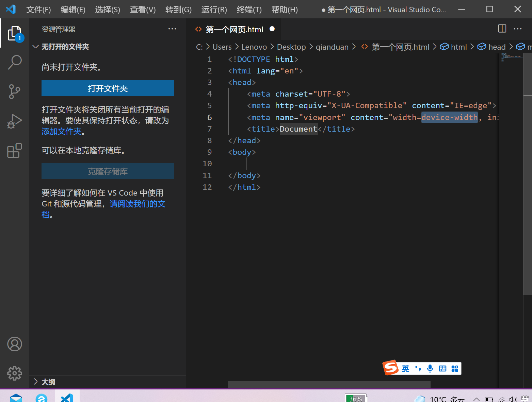This screenshot has width=532, height=402.
Task: Click the Document text in title tag
Action: tap(299, 129)
